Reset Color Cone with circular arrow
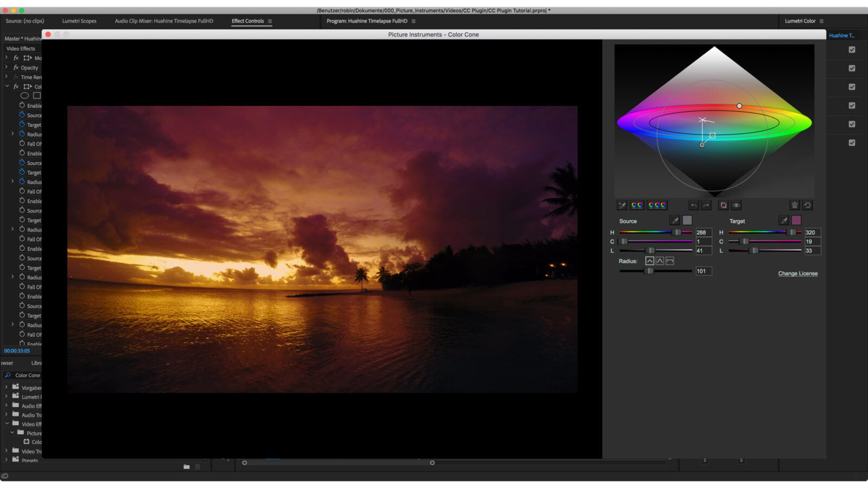 point(807,205)
